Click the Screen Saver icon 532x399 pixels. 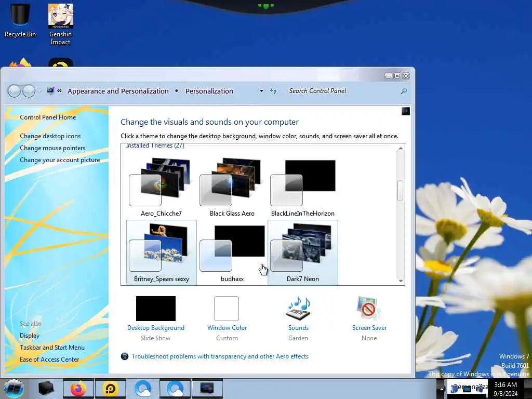(369, 309)
